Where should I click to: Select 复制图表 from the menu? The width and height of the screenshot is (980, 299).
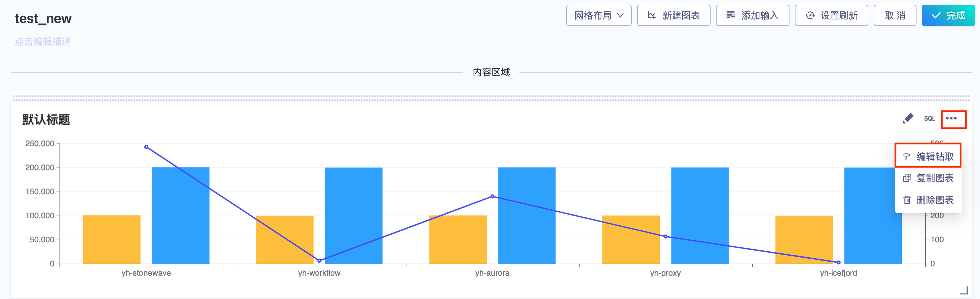(928, 178)
